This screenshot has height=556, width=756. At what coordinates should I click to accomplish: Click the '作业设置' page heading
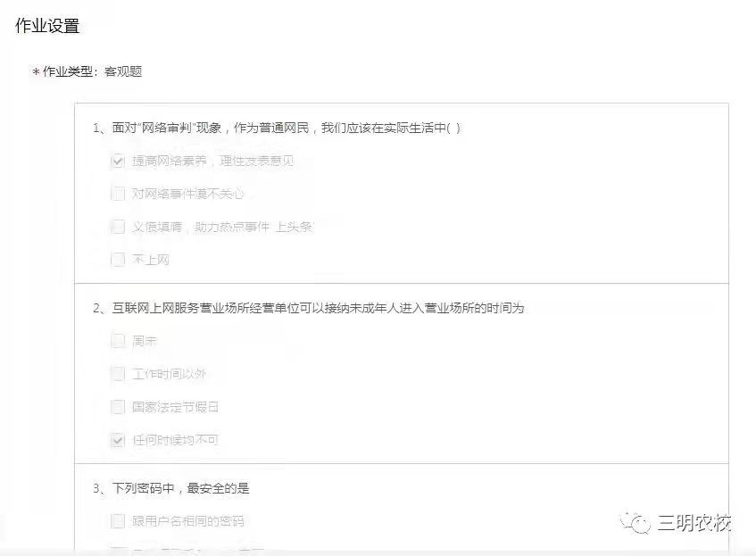[x=47, y=26]
